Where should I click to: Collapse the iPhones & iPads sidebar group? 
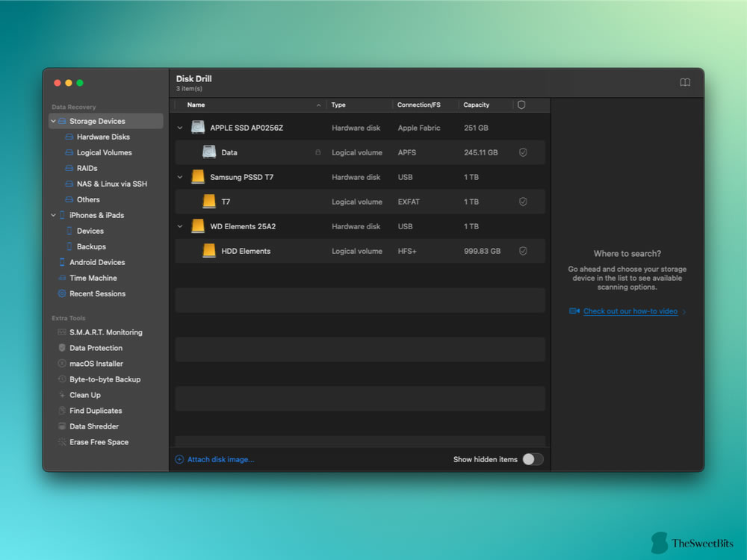click(53, 215)
